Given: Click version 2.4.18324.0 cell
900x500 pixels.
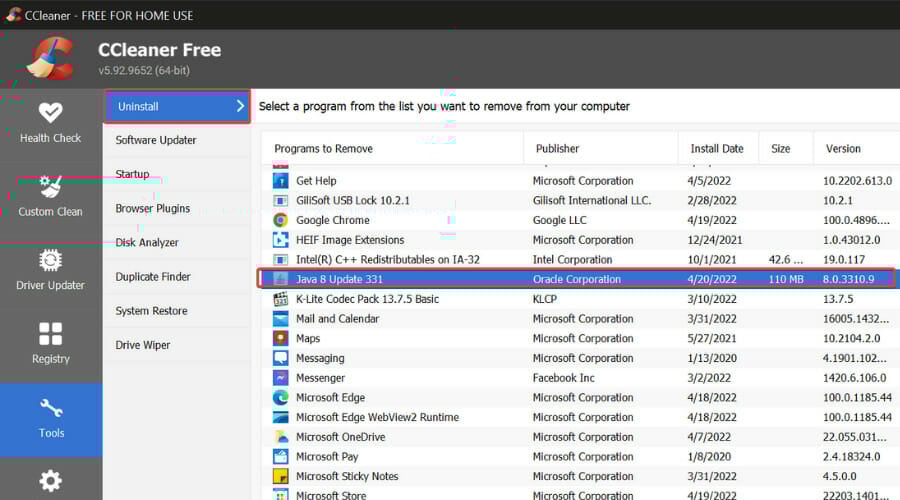Looking at the screenshot, I should [x=851, y=456].
